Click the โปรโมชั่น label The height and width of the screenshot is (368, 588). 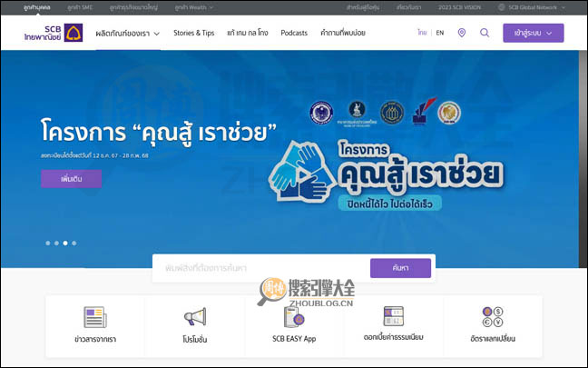point(195,339)
